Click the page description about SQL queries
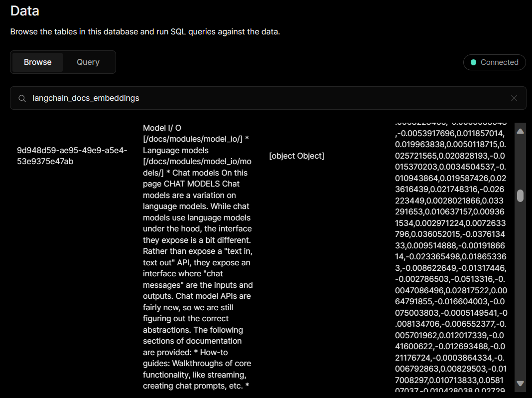 click(145, 32)
